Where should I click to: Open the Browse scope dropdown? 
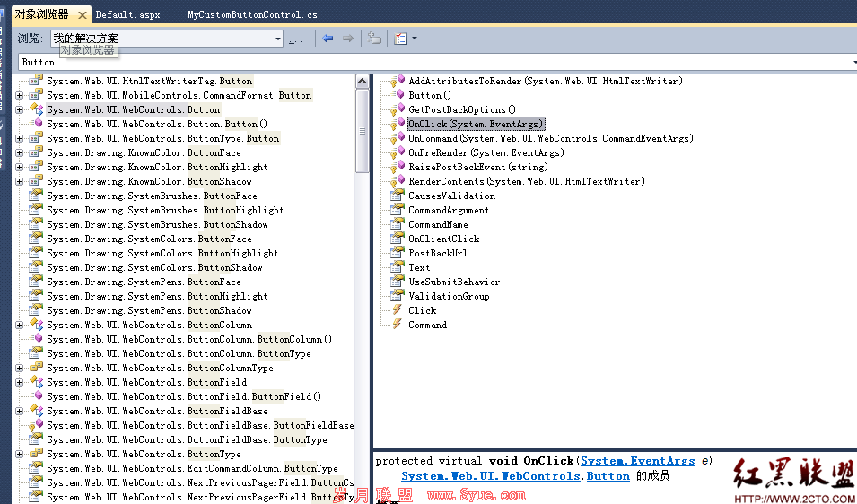[x=277, y=39]
